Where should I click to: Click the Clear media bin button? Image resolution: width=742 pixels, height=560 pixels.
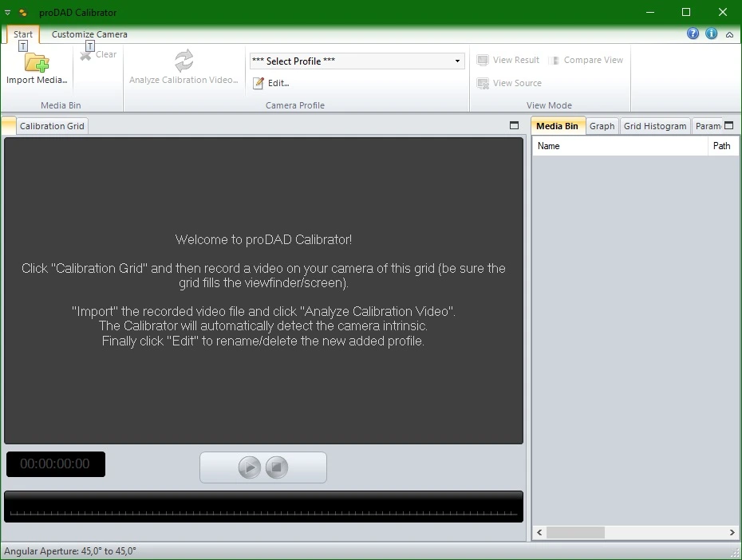click(98, 54)
